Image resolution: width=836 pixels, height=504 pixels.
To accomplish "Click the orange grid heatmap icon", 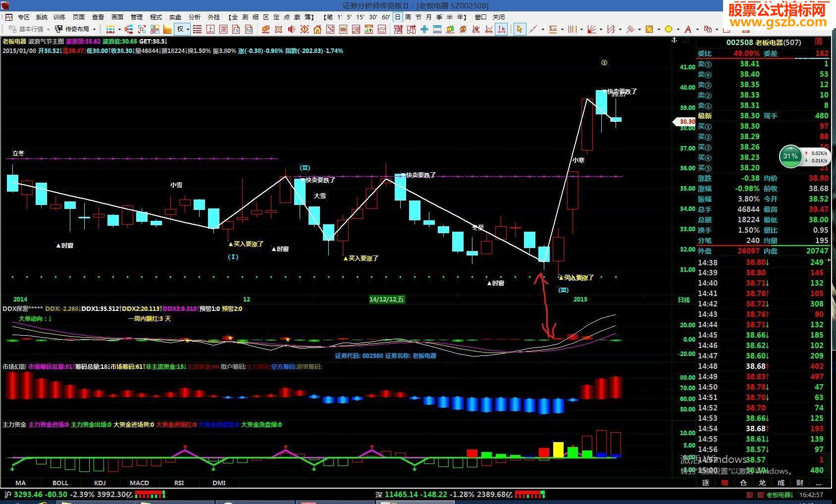I will tap(167, 29).
